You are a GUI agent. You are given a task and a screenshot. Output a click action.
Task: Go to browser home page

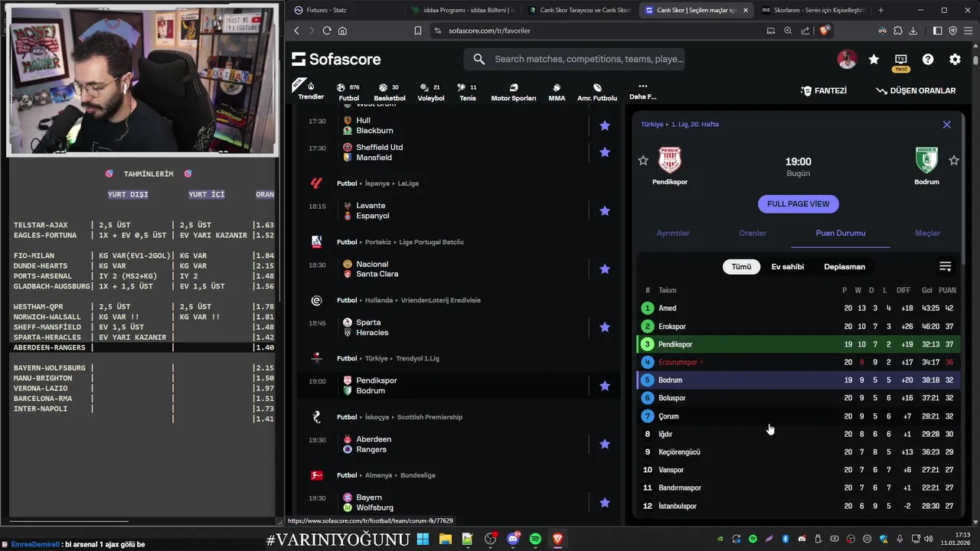click(x=342, y=31)
